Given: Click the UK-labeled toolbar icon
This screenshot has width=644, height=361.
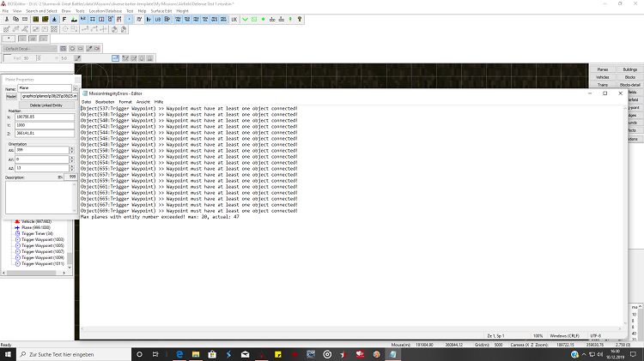Looking at the screenshot, I should [x=234, y=19].
